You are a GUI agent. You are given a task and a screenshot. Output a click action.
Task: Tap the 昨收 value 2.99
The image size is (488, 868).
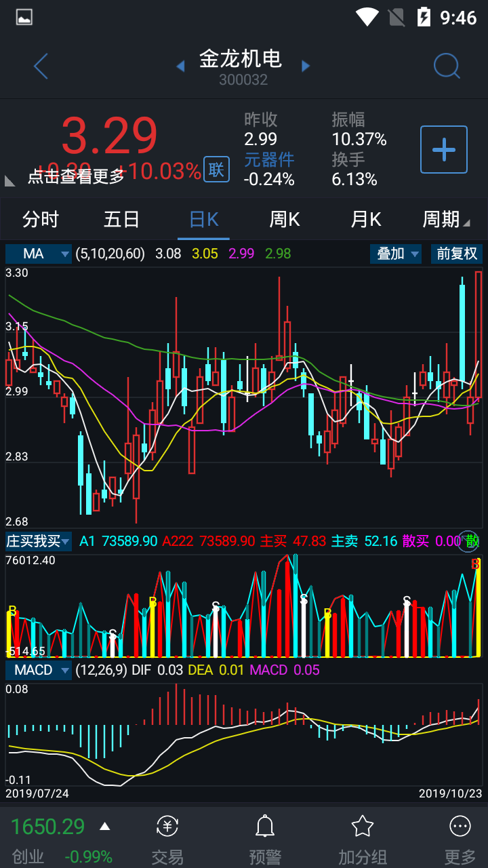261,140
